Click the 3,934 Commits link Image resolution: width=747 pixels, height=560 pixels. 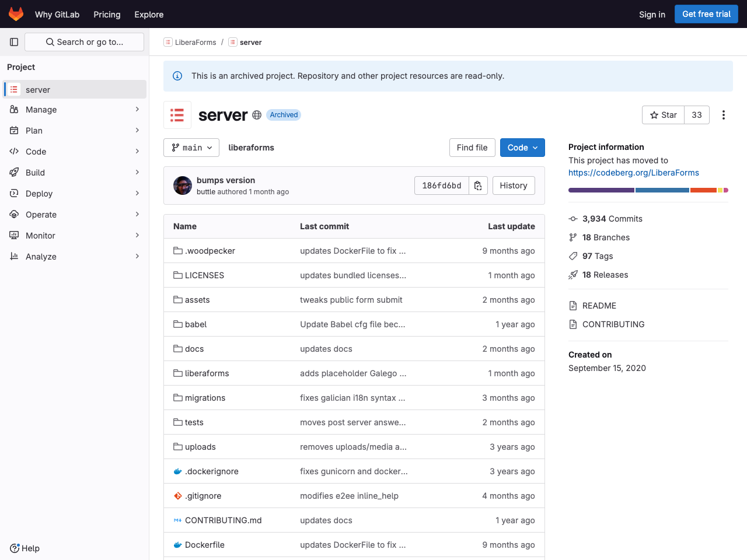(612, 219)
